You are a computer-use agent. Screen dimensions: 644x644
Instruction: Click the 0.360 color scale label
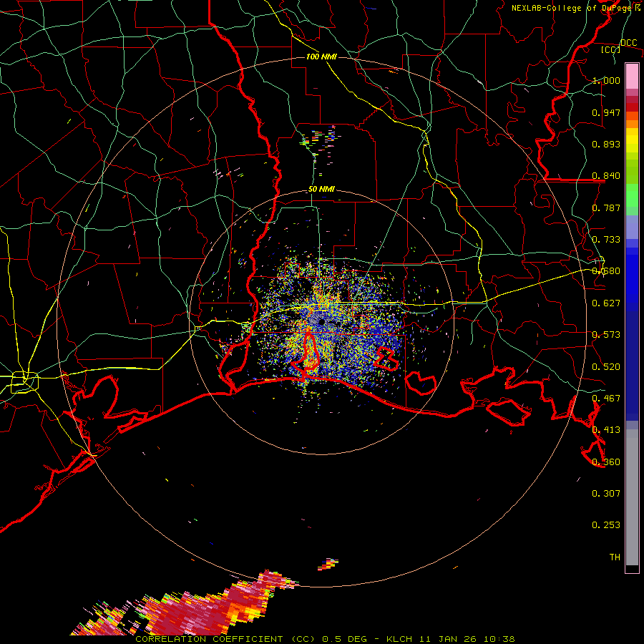[x=606, y=462]
